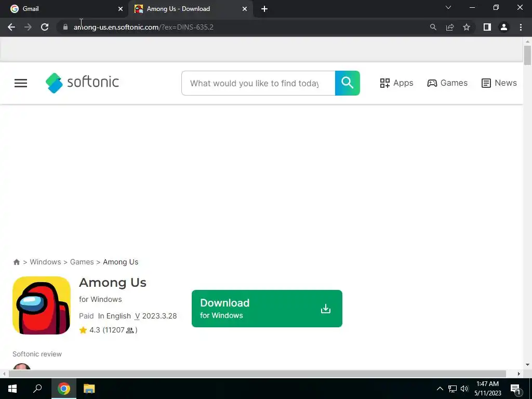The width and height of the screenshot is (532, 399).
Task: Switch to the Gmail tab
Action: pyautogui.click(x=64, y=9)
